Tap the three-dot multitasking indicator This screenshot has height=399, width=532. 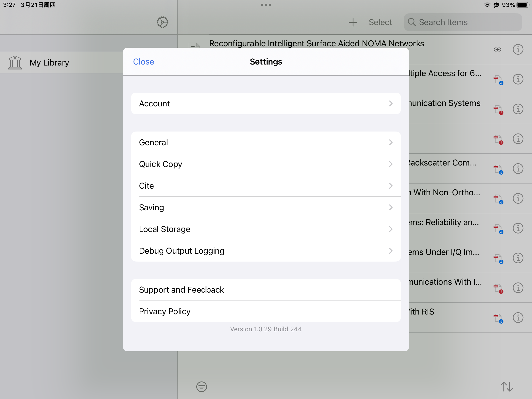click(x=266, y=5)
